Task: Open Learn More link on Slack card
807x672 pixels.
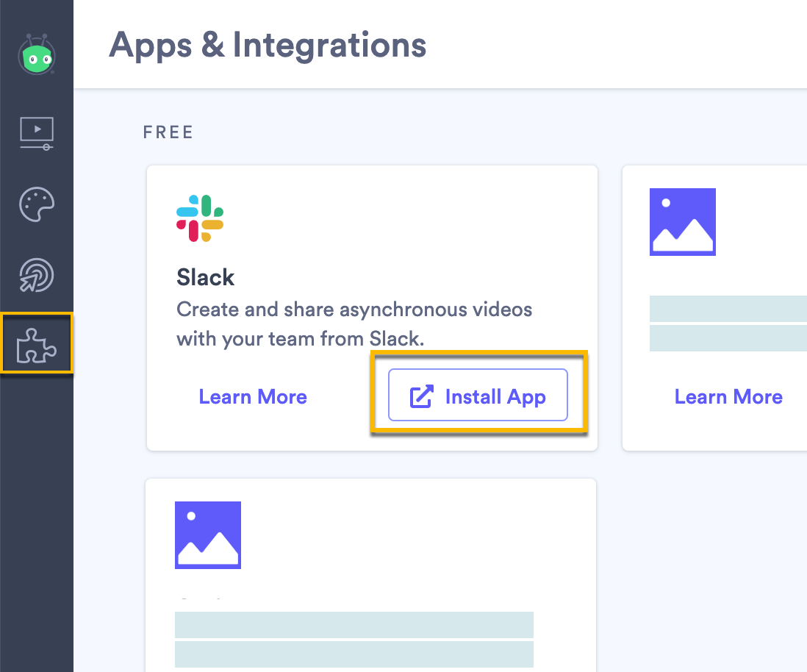Action: [253, 397]
